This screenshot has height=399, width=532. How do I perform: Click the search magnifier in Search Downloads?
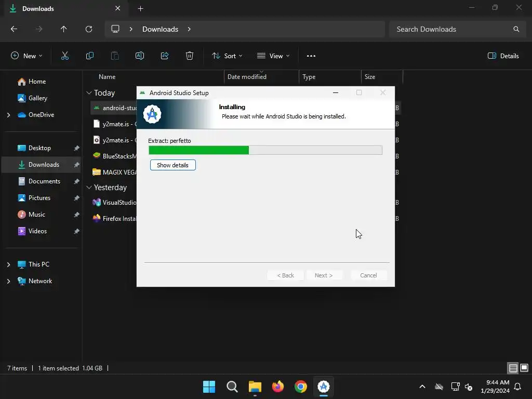[x=516, y=29]
